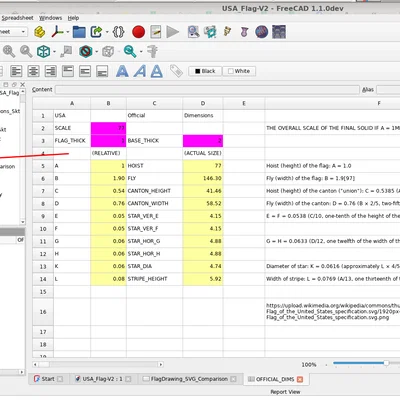Expand the zoom tool dropdown arrow
The height and width of the screenshot is (400, 400).
click(x=141, y=52)
